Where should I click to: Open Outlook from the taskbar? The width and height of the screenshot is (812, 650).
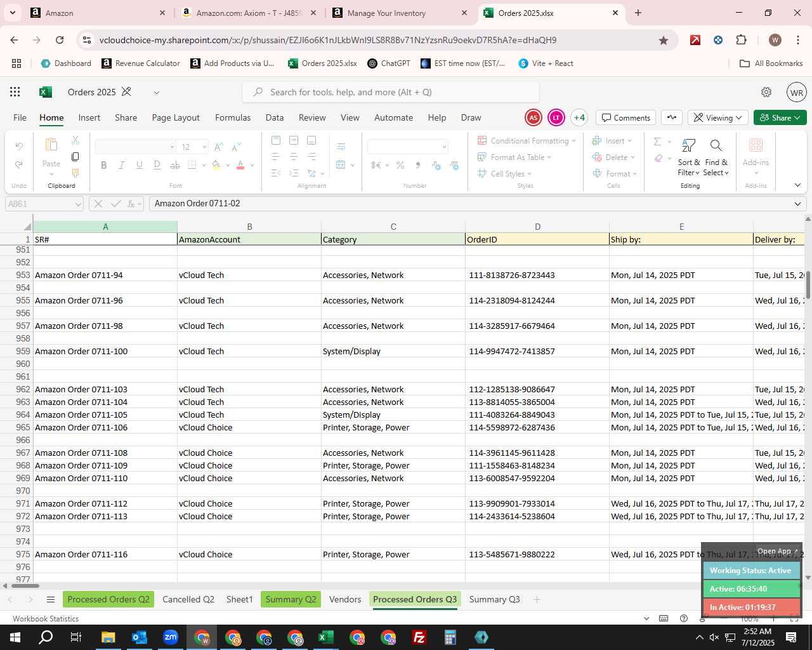pyautogui.click(x=140, y=637)
